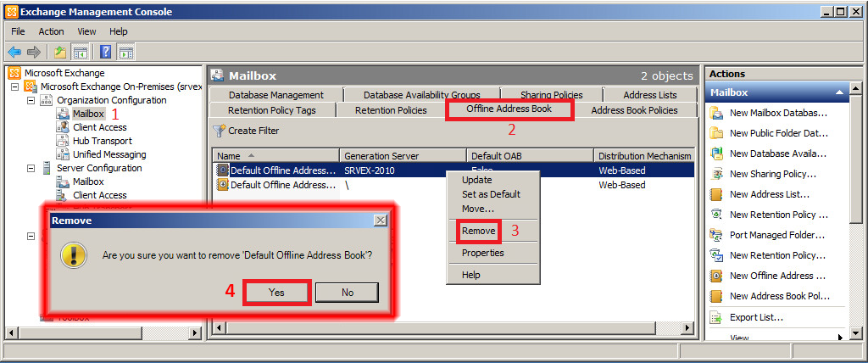Choose Remove from the context menu

[x=479, y=231]
